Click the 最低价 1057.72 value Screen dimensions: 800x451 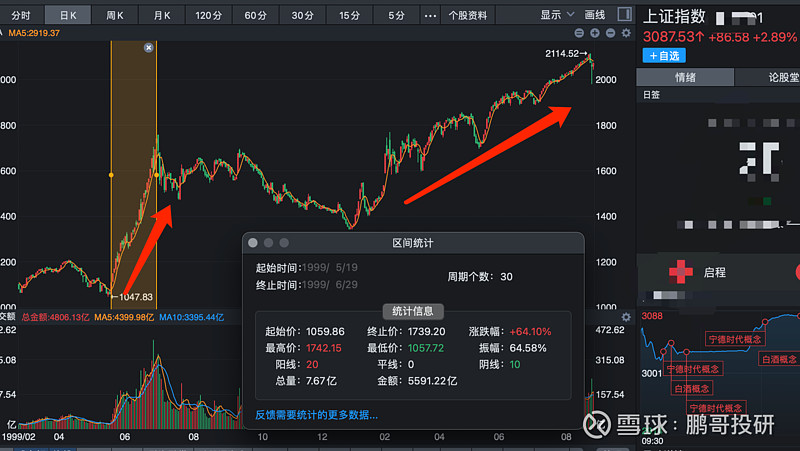(426, 348)
